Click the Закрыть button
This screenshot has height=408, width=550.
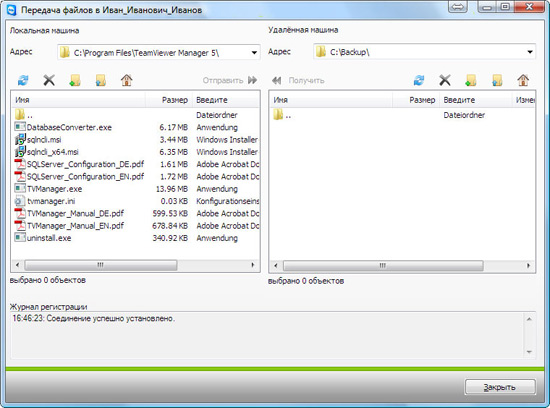[x=500, y=387]
